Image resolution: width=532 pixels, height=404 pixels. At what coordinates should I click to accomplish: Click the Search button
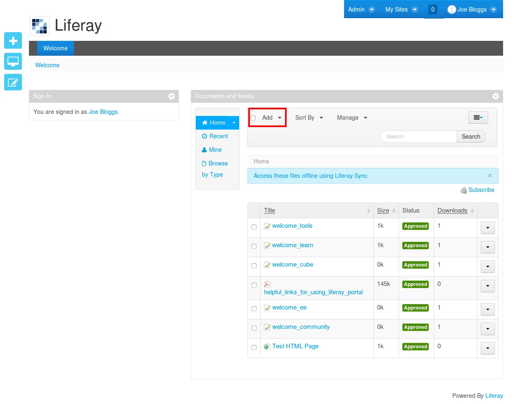point(471,137)
